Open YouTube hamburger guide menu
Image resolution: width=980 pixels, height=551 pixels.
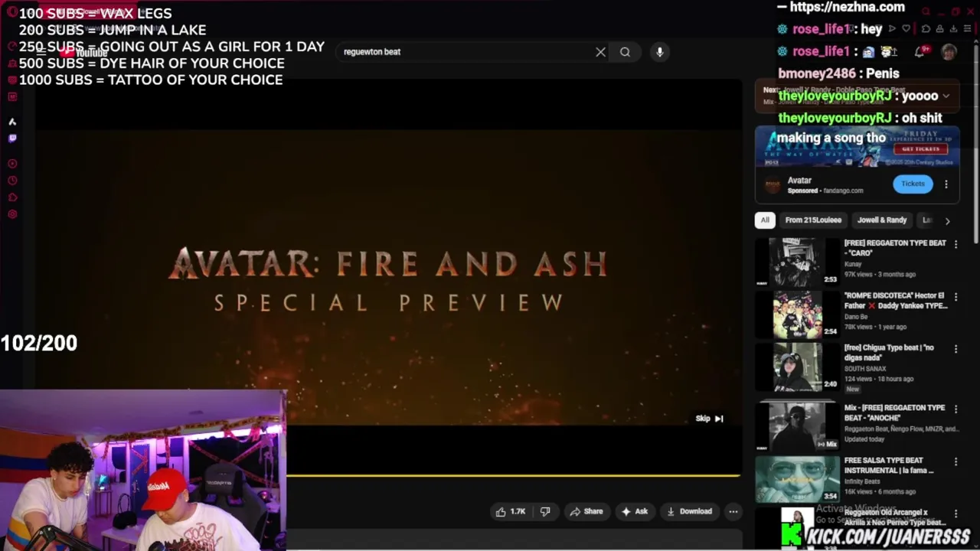point(40,52)
